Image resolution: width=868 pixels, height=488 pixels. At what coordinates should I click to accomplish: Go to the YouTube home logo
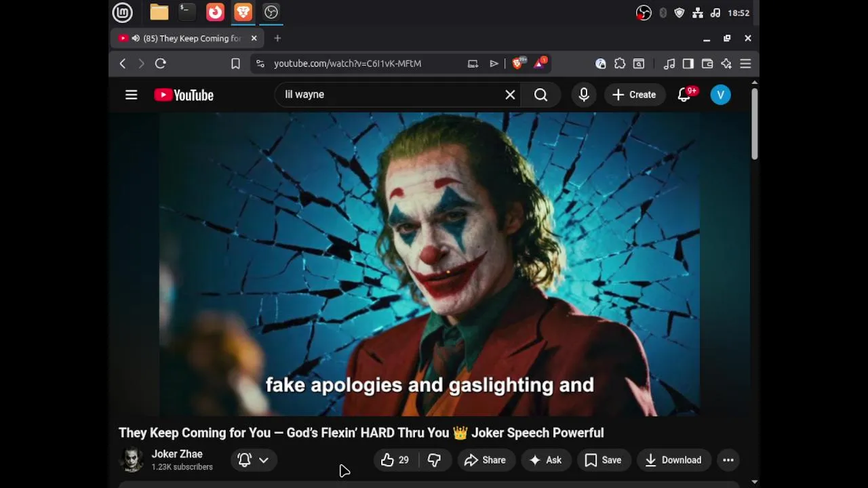coord(184,95)
